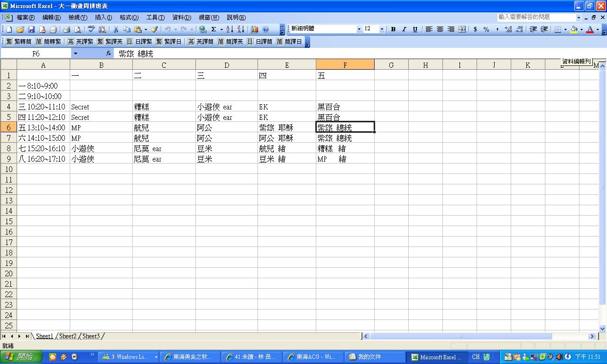Toggle bold formatting
The image size is (607, 364).
tap(393, 29)
